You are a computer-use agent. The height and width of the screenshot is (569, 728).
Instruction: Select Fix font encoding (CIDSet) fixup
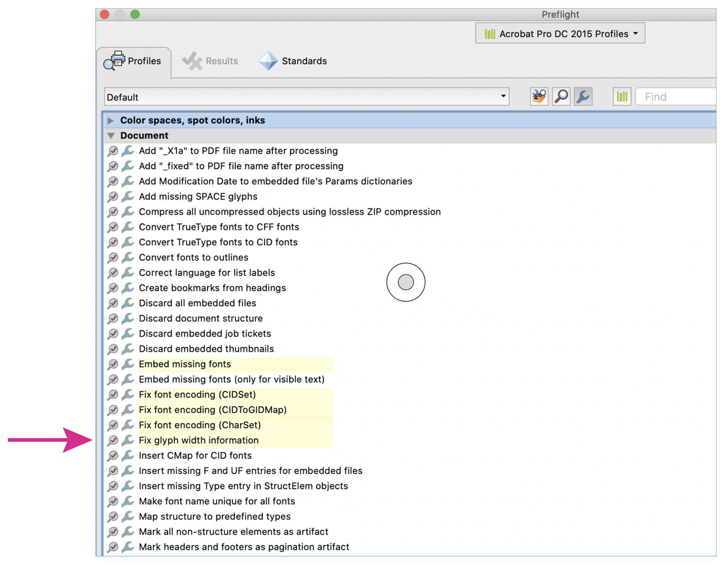point(197,394)
